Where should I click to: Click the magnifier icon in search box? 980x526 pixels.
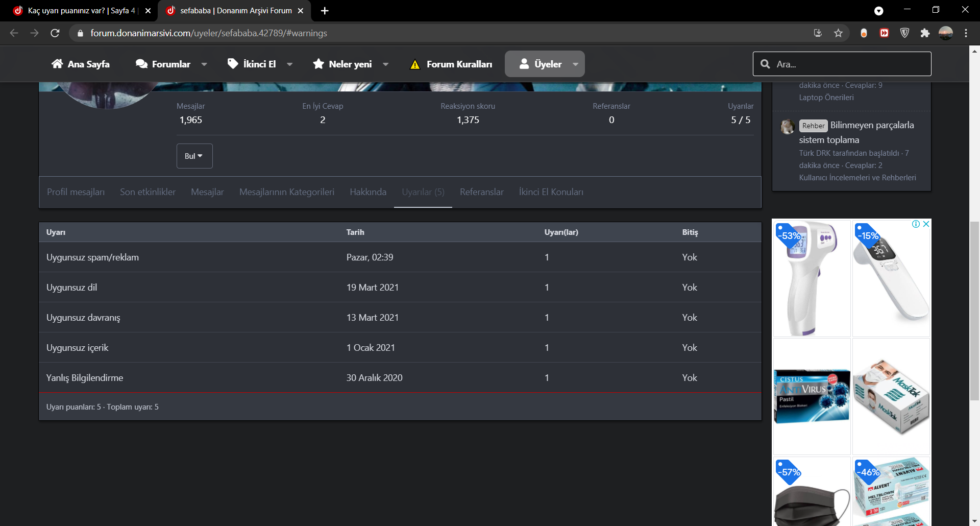point(765,64)
